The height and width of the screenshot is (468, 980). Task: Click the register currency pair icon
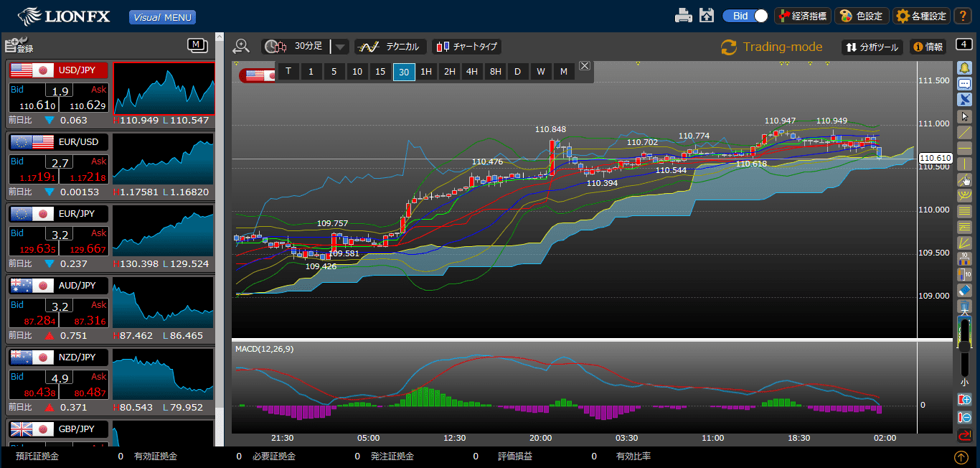(19, 45)
